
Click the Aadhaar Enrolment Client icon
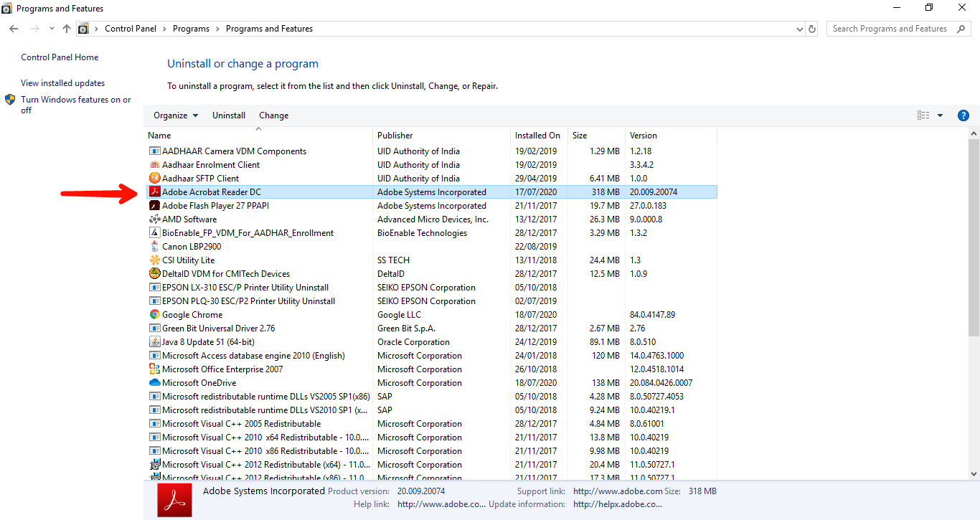point(154,165)
